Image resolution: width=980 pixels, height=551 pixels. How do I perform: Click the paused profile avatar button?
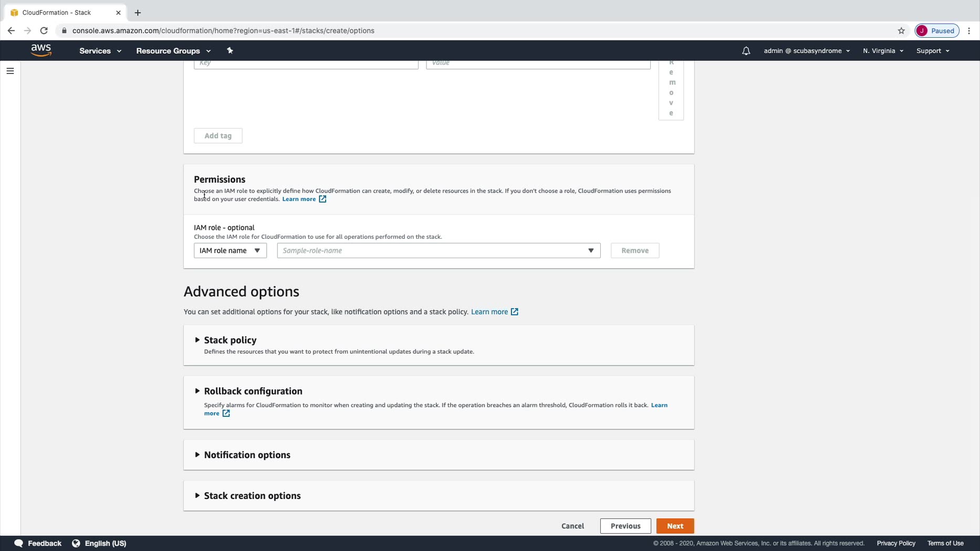[x=937, y=30]
